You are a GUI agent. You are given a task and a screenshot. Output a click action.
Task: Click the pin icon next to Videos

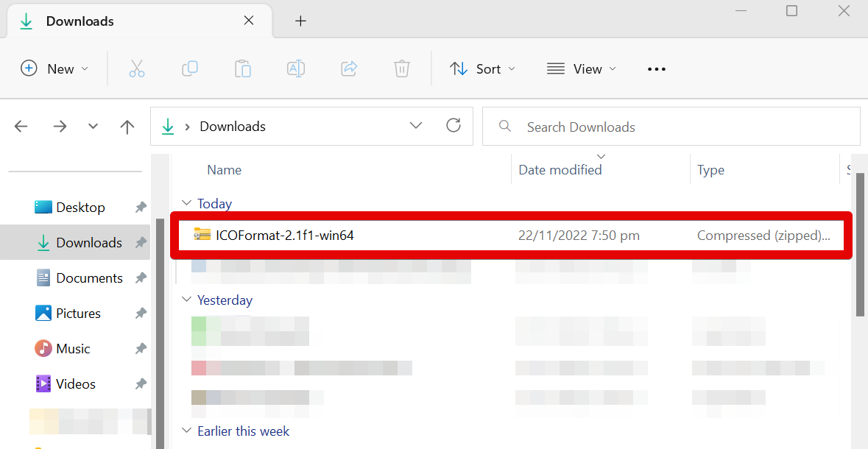pos(141,383)
